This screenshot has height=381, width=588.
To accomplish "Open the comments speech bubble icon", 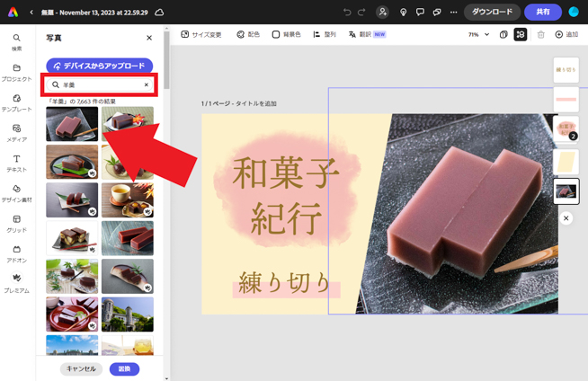I will click(420, 13).
